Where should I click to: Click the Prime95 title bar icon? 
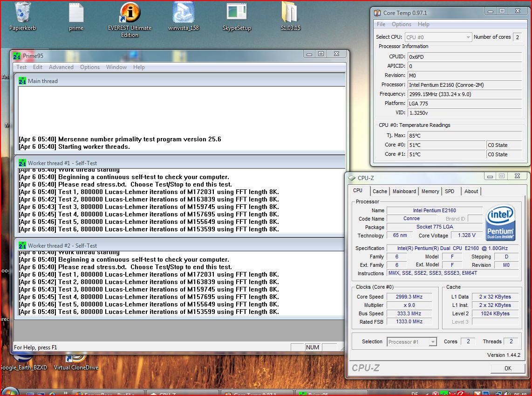click(17, 56)
